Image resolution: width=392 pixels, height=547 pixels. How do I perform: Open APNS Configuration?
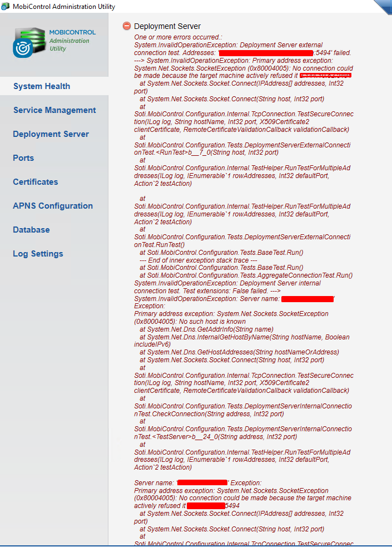click(53, 206)
